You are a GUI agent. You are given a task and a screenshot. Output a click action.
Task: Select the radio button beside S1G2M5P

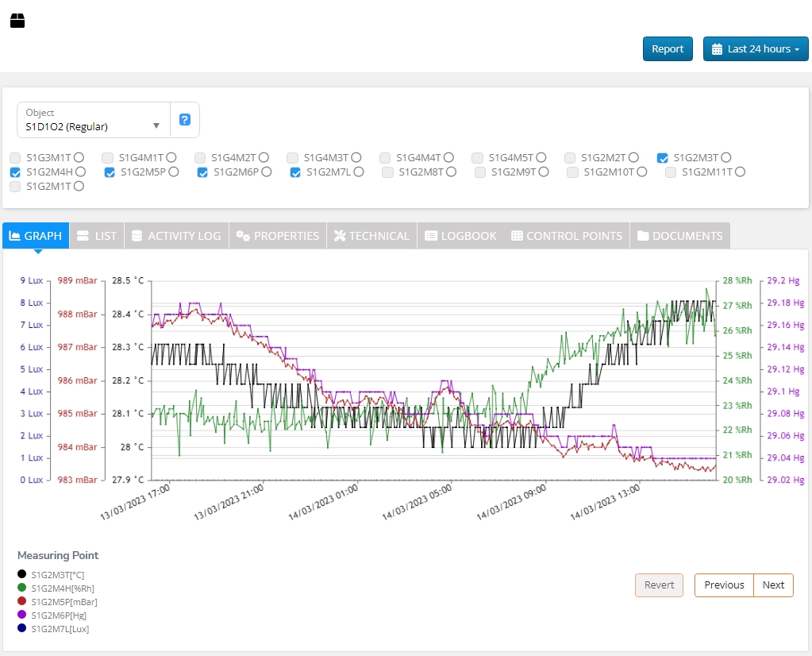174,172
